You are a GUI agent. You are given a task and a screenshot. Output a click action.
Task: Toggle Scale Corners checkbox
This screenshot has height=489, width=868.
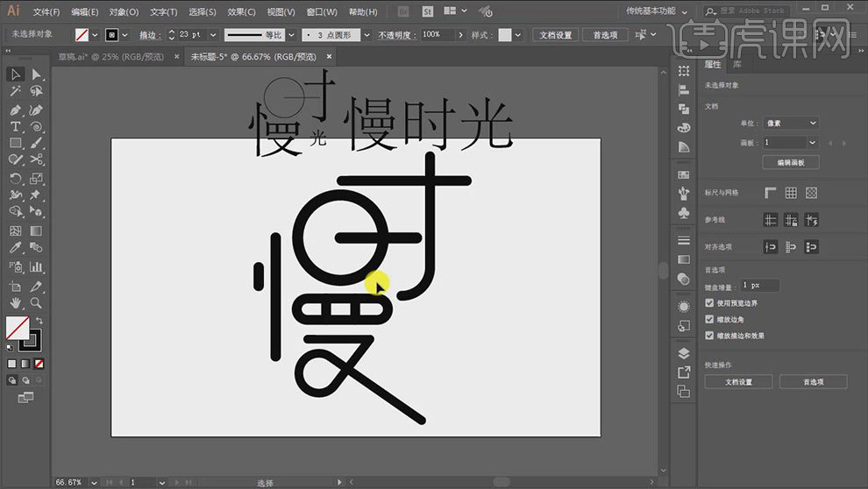[709, 319]
